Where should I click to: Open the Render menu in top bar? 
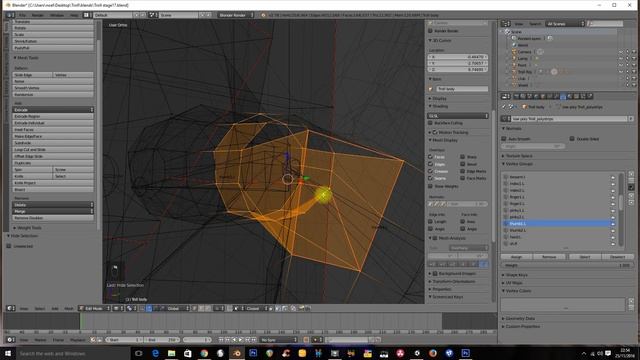click(x=38, y=15)
